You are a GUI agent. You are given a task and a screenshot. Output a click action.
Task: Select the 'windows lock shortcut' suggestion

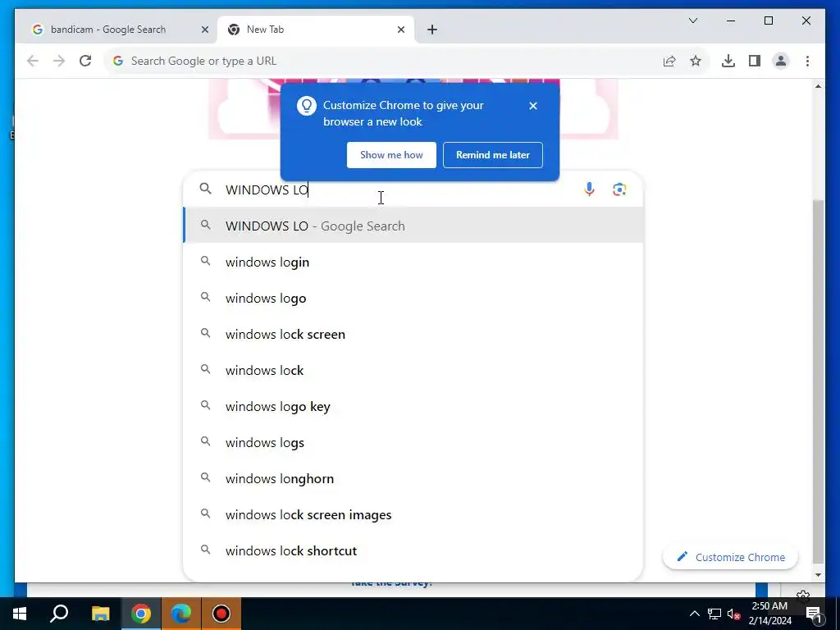tap(413, 550)
